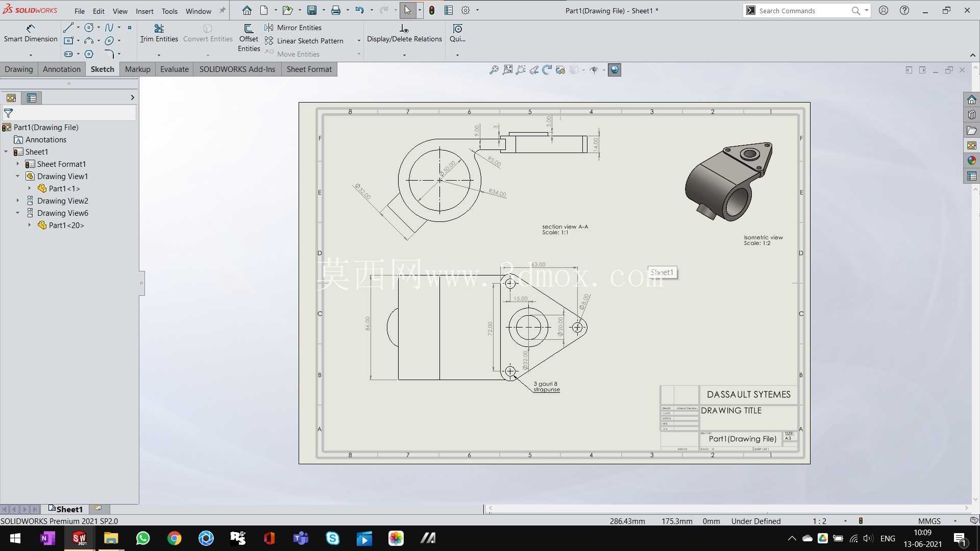Choose the Corner Rectangle tool

(68, 41)
